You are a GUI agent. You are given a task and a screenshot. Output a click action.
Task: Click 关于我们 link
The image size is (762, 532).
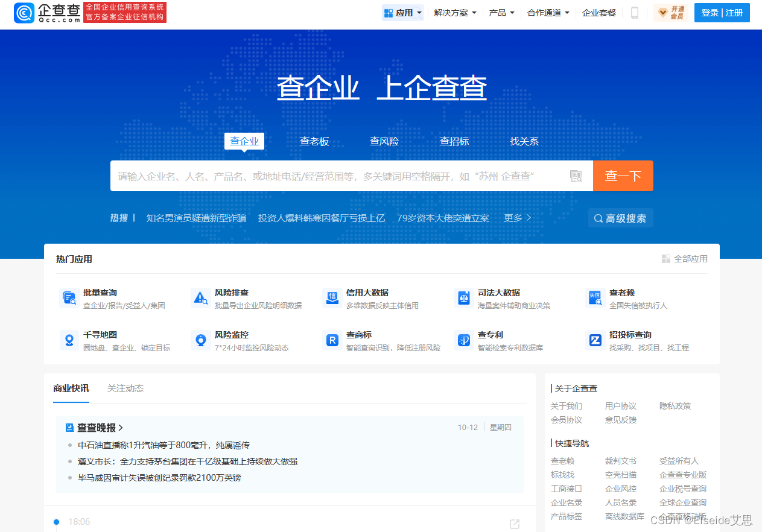(567, 406)
